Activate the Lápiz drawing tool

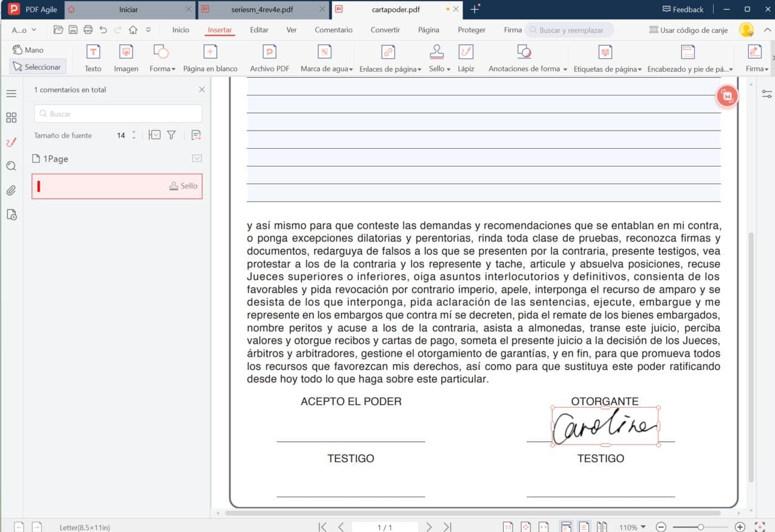click(466, 57)
